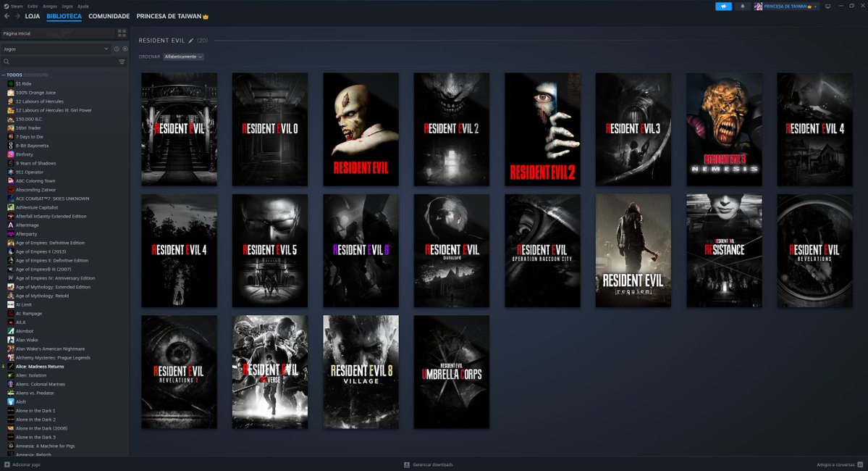Go forward with the right arrow button
The image size is (868, 471).
pos(17,16)
